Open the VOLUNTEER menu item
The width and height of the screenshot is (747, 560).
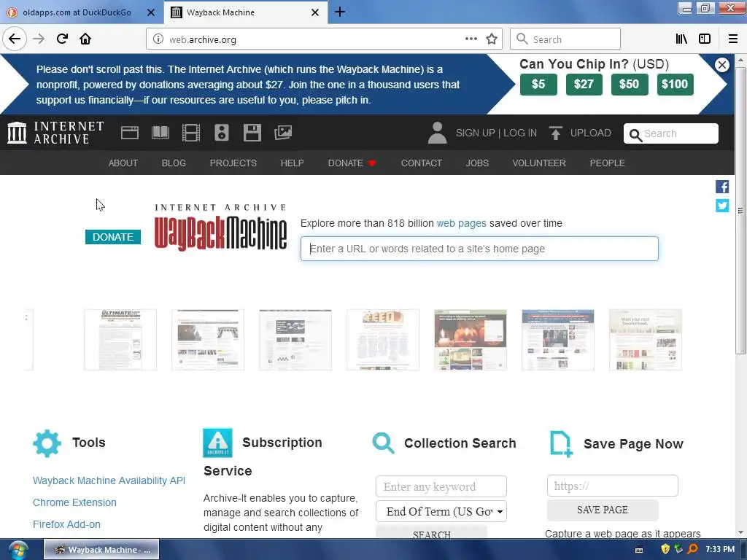coord(539,163)
